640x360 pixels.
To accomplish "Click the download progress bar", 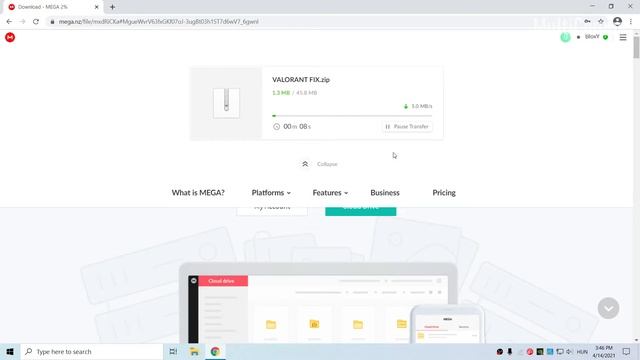I will [x=352, y=116].
